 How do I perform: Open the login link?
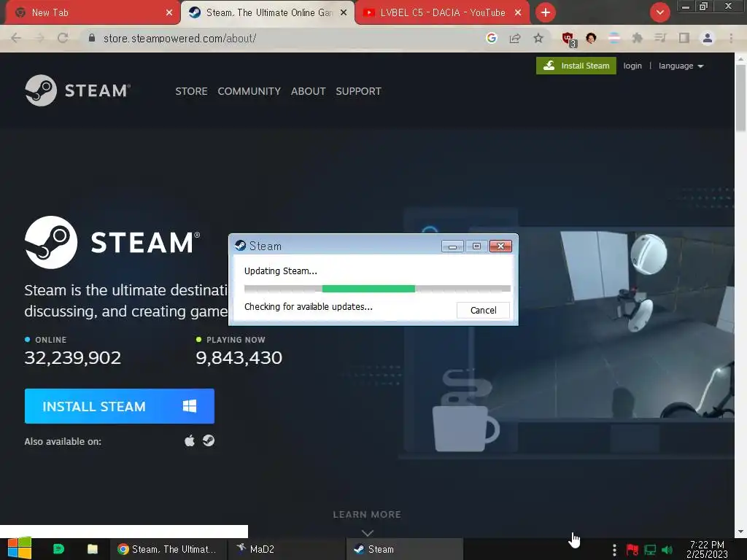[x=632, y=66]
